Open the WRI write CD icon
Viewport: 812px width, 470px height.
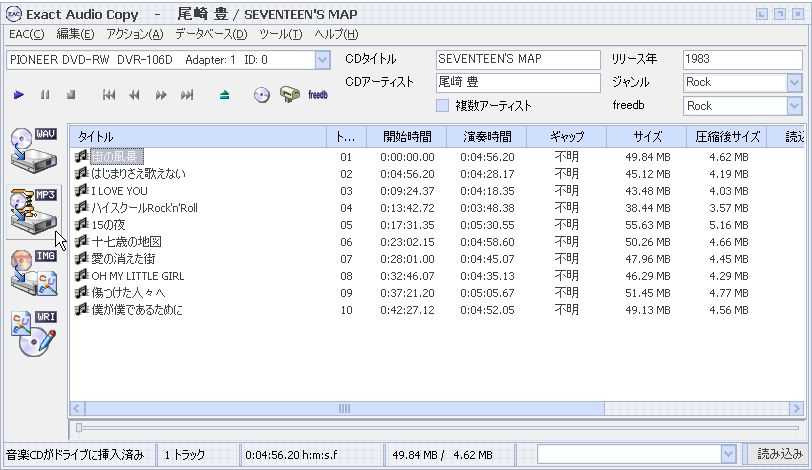[x=34, y=333]
